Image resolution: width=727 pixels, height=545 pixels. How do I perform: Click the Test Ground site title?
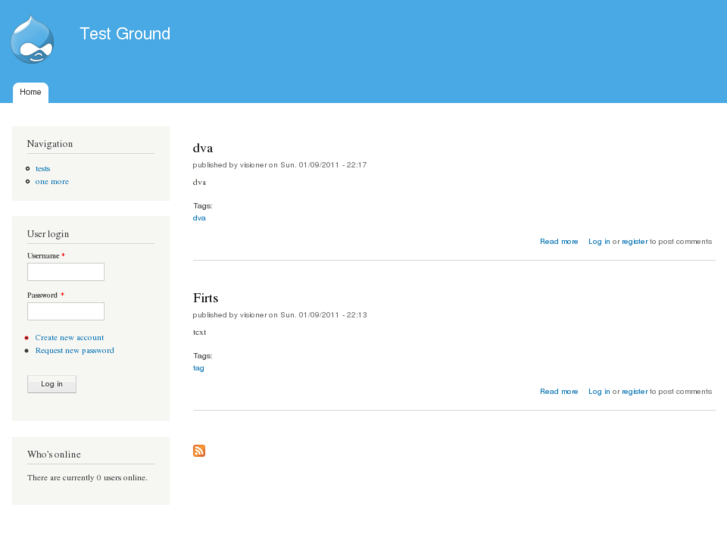(x=125, y=34)
